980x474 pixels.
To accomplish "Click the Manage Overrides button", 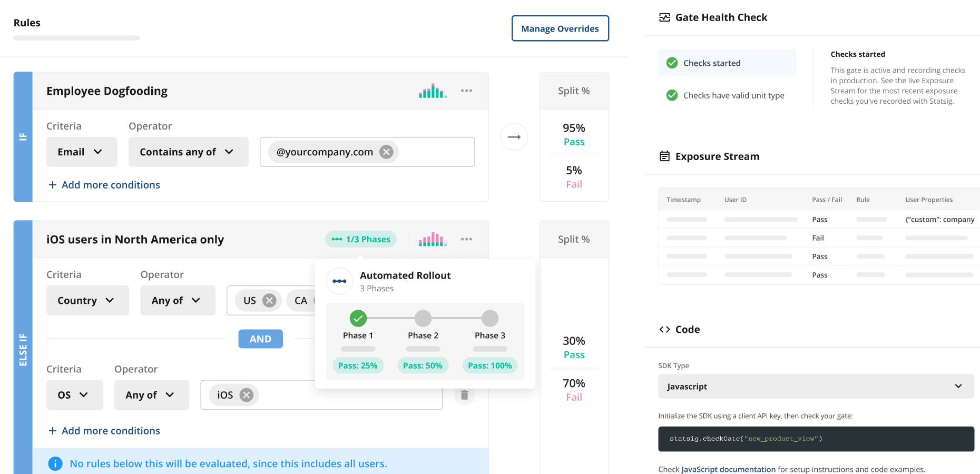I will [x=560, y=28].
